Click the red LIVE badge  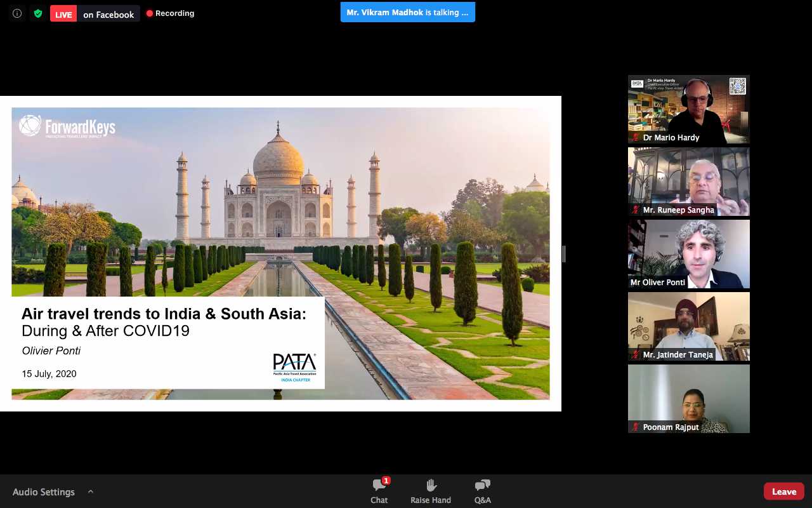click(x=63, y=14)
